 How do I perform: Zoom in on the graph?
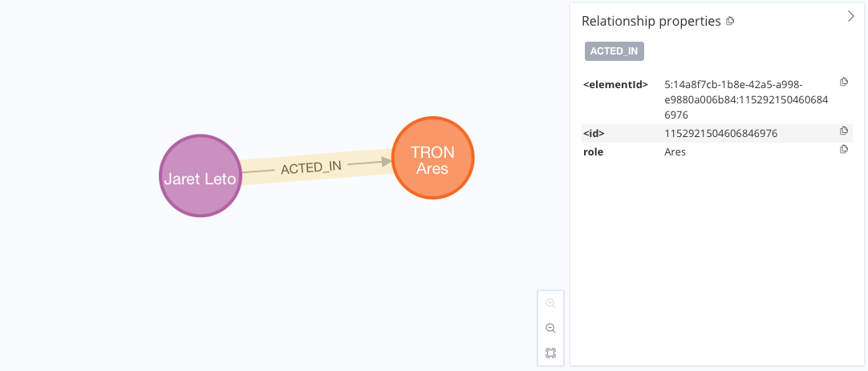(550, 304)
